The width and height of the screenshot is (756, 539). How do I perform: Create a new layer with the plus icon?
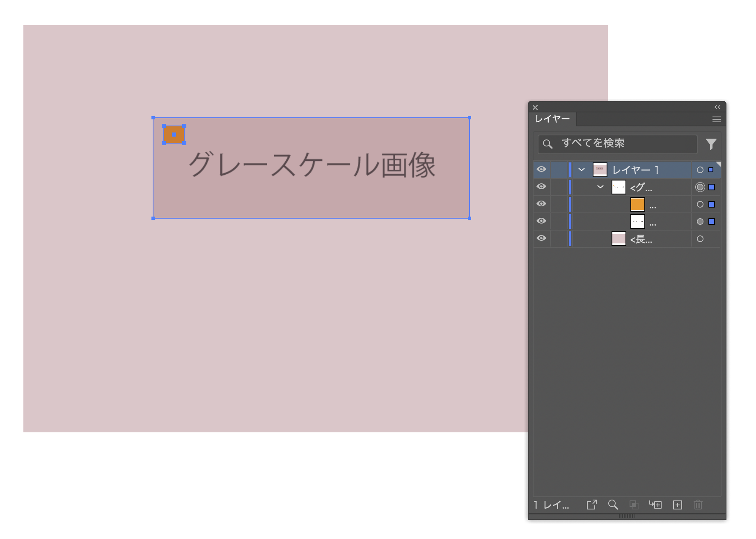[x=677, y=505]
